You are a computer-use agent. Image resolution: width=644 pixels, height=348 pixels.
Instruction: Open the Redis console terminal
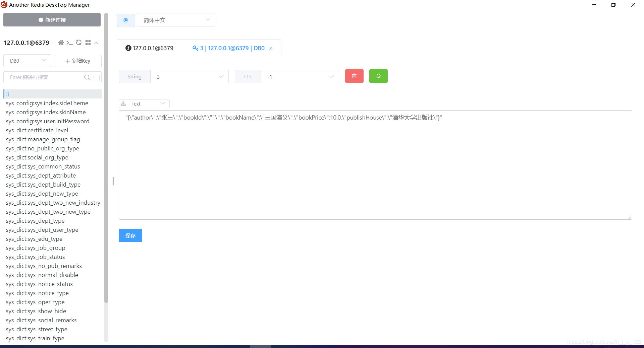tap(70, 43)
